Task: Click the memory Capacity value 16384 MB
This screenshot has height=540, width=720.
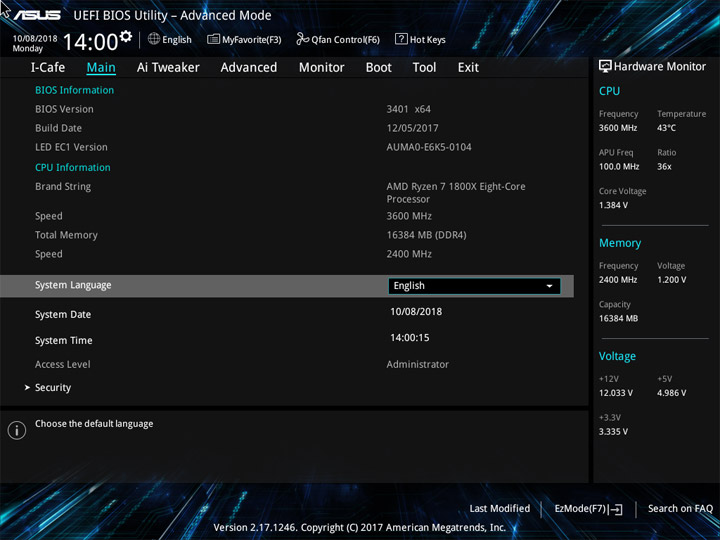Action: click(x=619, y=318)
